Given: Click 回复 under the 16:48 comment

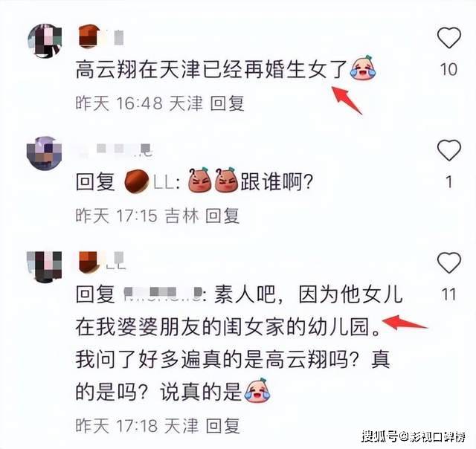Looking at the screenshot, I should 227,103.
